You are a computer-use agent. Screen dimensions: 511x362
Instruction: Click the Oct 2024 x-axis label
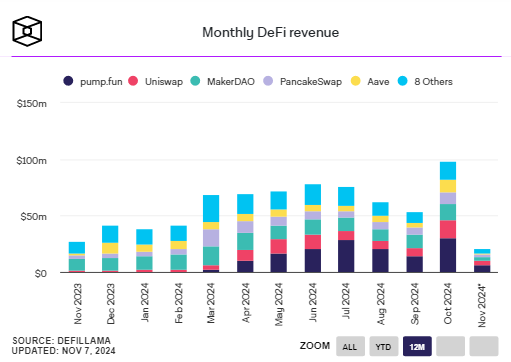(448, 303)
